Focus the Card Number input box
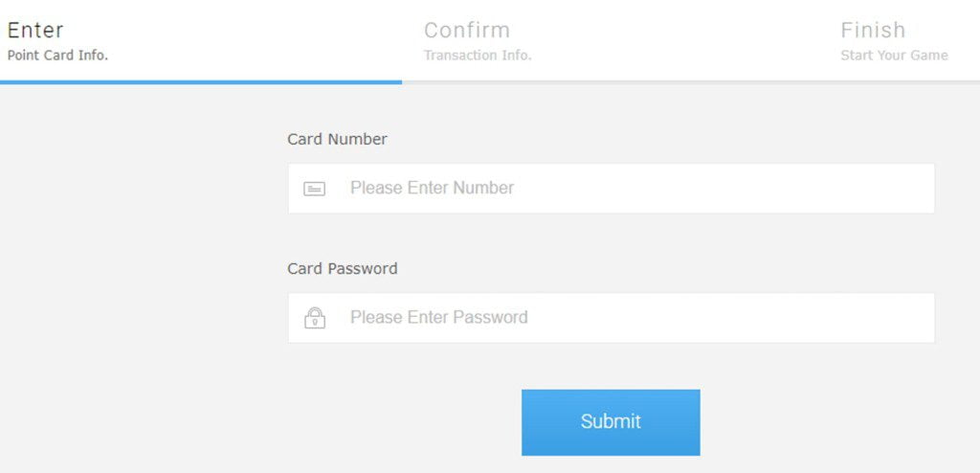The image size is (980, 473). pos(611,189)
